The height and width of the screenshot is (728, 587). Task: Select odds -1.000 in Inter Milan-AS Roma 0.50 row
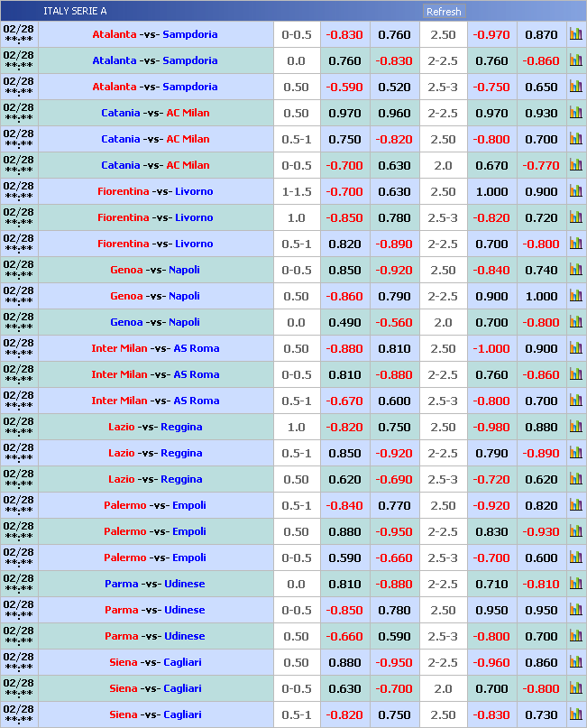point(491,348)
